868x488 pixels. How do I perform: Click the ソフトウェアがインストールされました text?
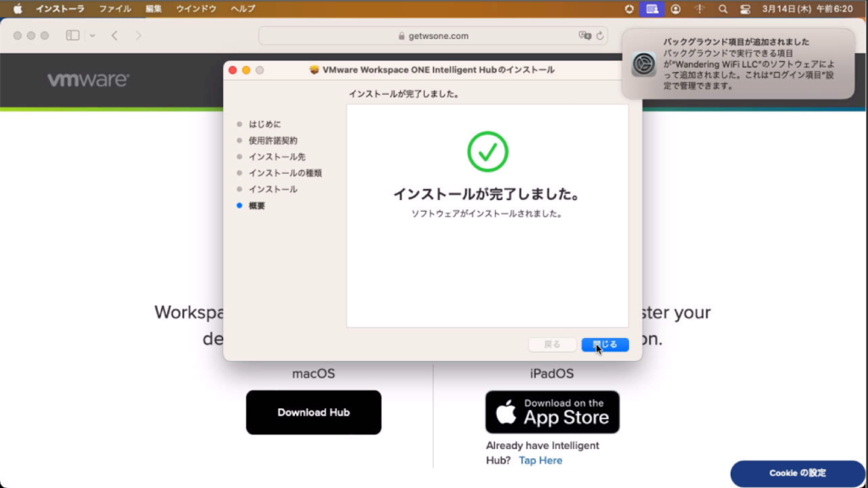[x=487, y=213]
